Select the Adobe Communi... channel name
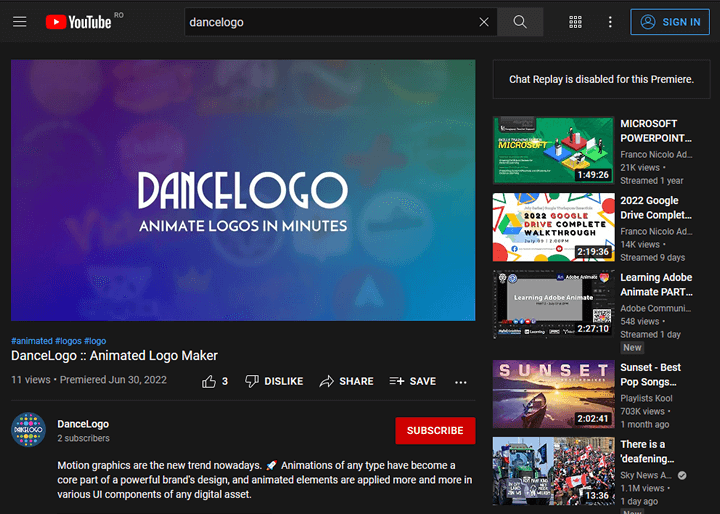The height and width of the screenshot is (514, 720). pyautogui.click(x=656, y=308)
